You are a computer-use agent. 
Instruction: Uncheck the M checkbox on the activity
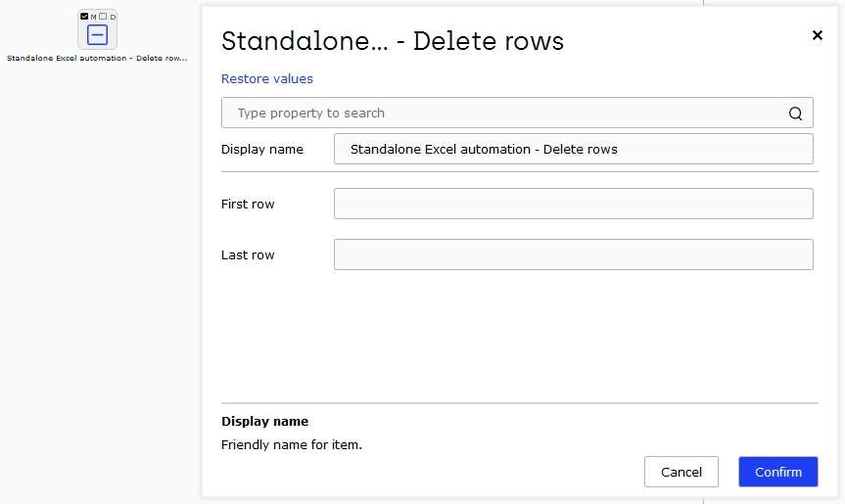click(x=84, y=17)
